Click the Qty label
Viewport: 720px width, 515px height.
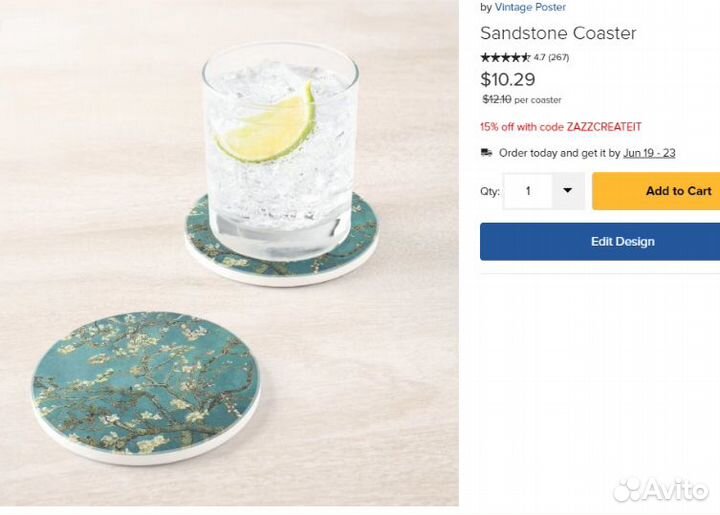click(489, 191)
